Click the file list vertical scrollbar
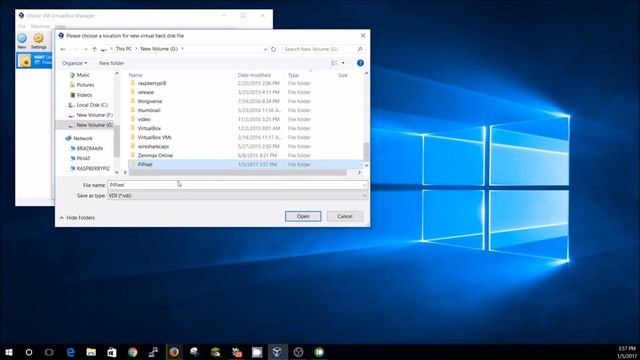Image resolution: width=640 pixels, height=360 pixels. tap(366, 152)
